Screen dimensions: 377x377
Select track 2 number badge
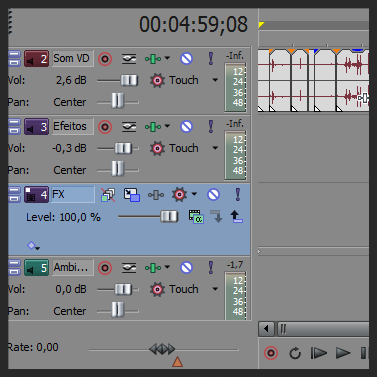[37, 59]
